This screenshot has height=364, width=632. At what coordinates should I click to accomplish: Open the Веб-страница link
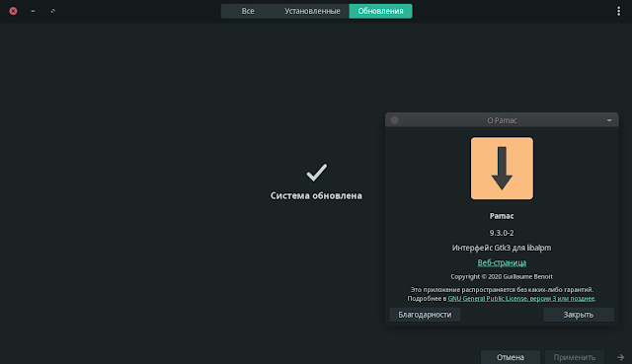click(x=502, y=262)
